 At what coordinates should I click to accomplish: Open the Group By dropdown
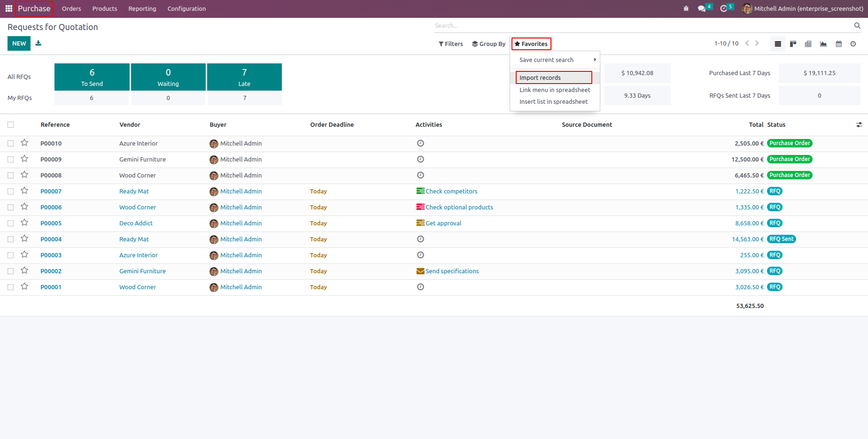pyautogui.click(x=488, y=44)
